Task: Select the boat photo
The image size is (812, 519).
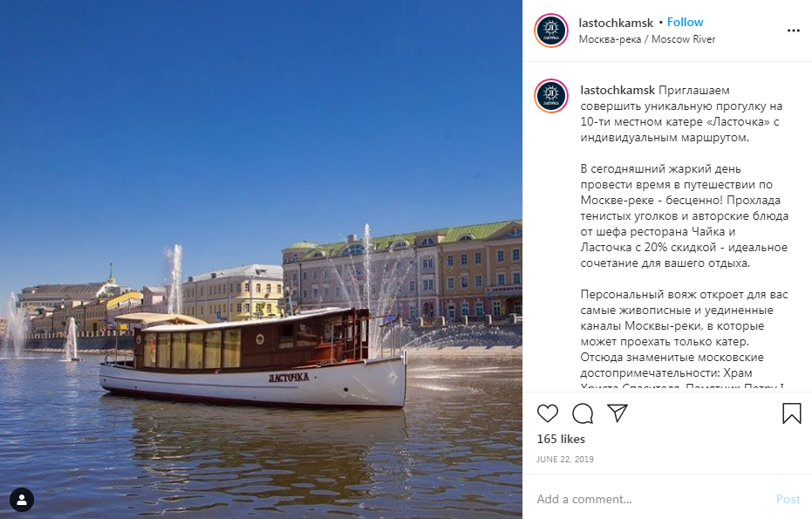Action: point(261,260)
